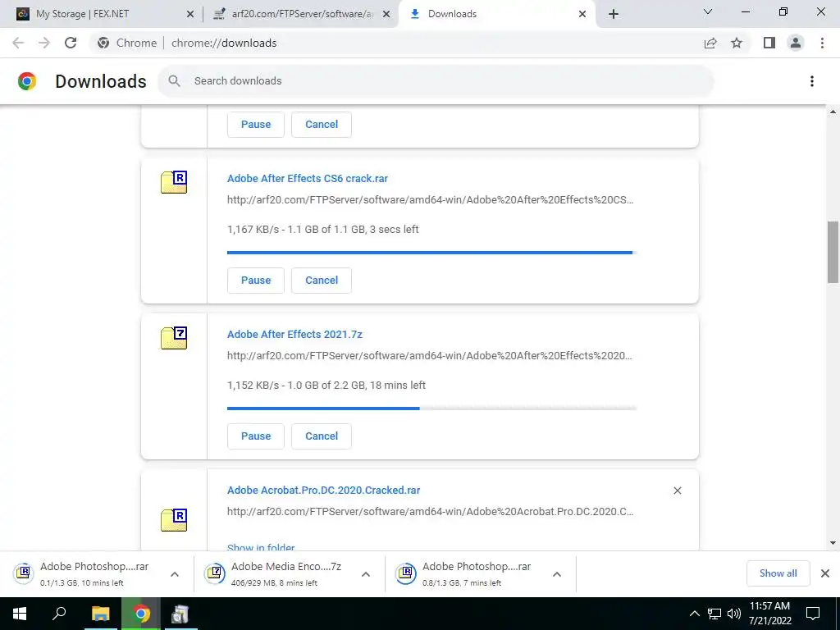Open the Chrome profile avatar

[796, 43]
